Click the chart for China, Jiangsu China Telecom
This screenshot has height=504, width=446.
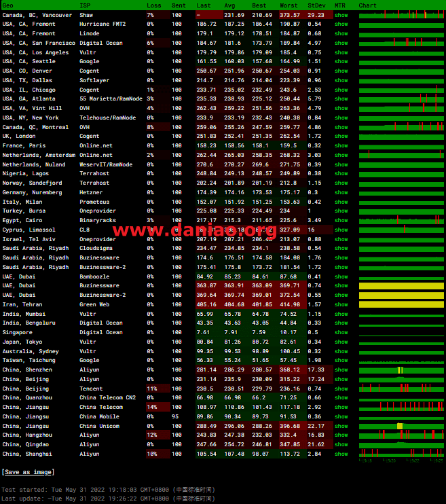pos(401,407)
